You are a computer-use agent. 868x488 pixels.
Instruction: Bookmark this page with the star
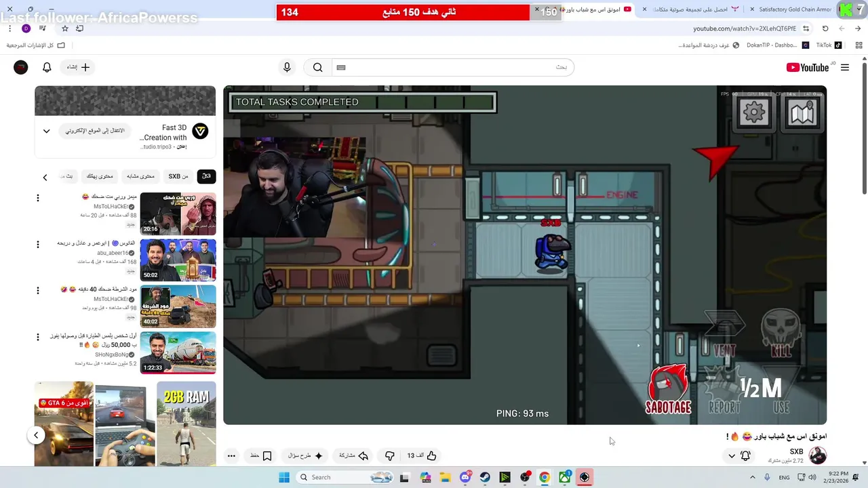pos(65,28)
